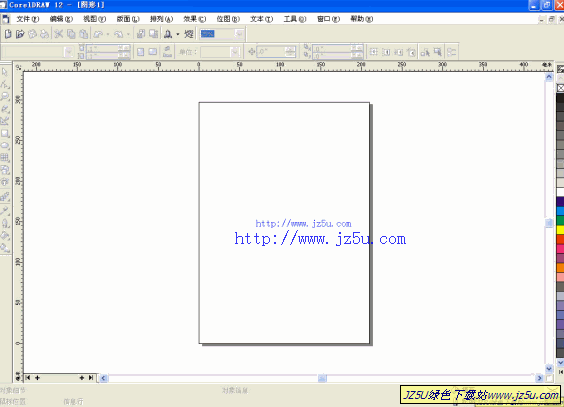Select the Zoom tool in the toolbox
Image resolution: width=564 pixels, height=407 pixels.
[5, 96]
